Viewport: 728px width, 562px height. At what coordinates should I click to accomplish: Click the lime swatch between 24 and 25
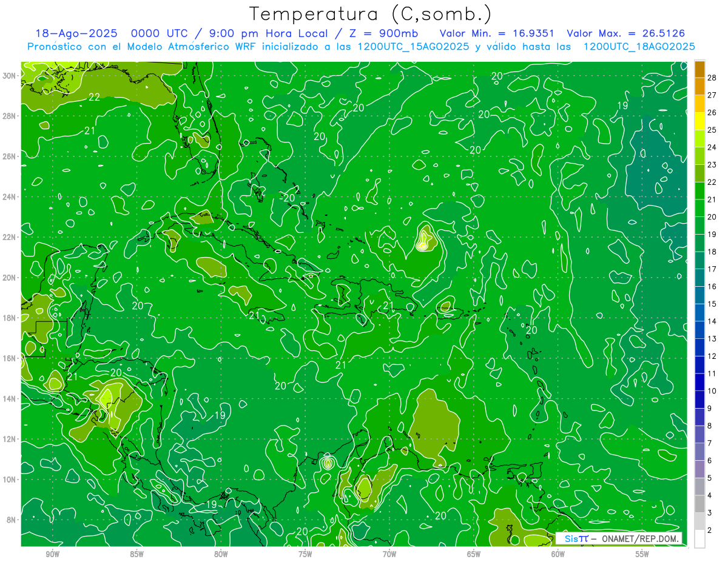(699, 139)
